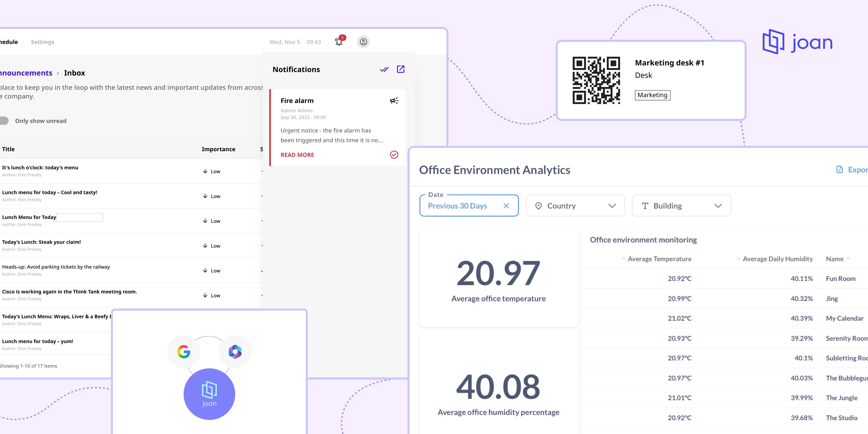Toggle Only show unread switch
Image resolution: width=868 pixels, height=434 pixels.
pos(4,121)
